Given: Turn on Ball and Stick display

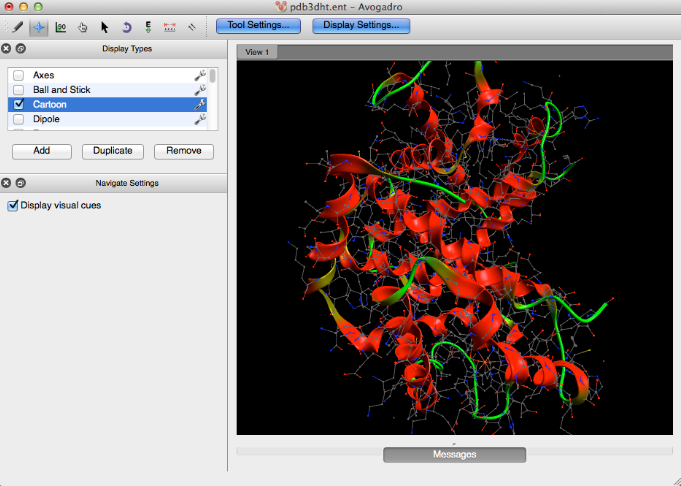Looking at the screenshot, I should click(x=19, y=90).
